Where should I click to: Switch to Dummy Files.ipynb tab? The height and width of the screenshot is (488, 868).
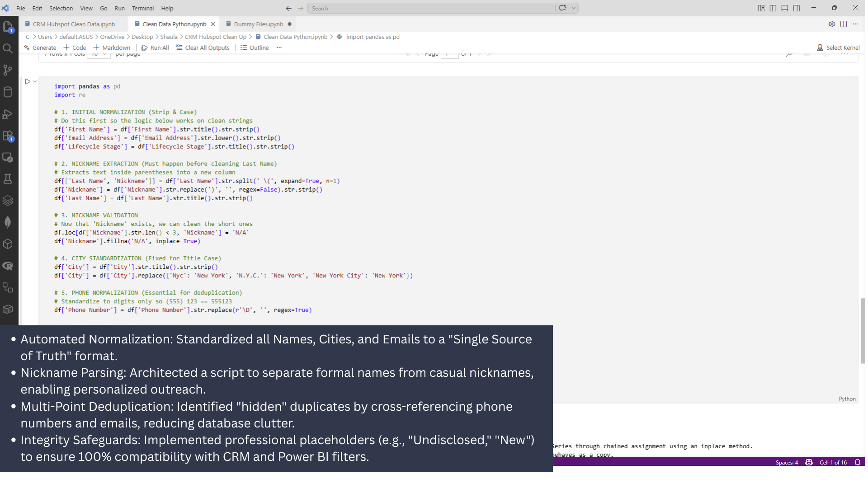click(x=258, y=24)
